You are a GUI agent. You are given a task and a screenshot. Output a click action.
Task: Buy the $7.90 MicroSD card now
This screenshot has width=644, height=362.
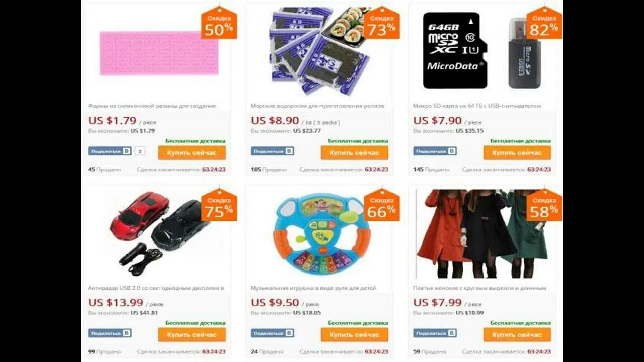pyautogui.click(x=517, y=153)
